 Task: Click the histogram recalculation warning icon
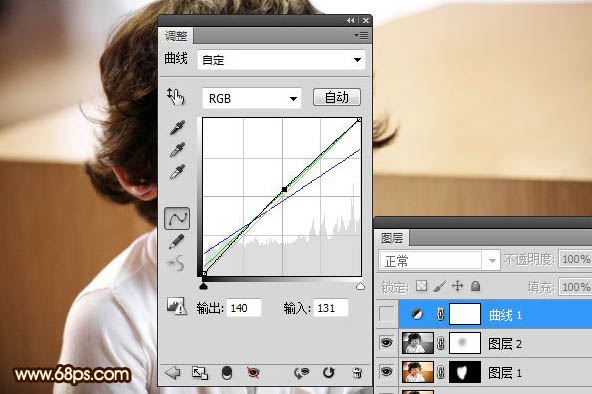point(176,306)
